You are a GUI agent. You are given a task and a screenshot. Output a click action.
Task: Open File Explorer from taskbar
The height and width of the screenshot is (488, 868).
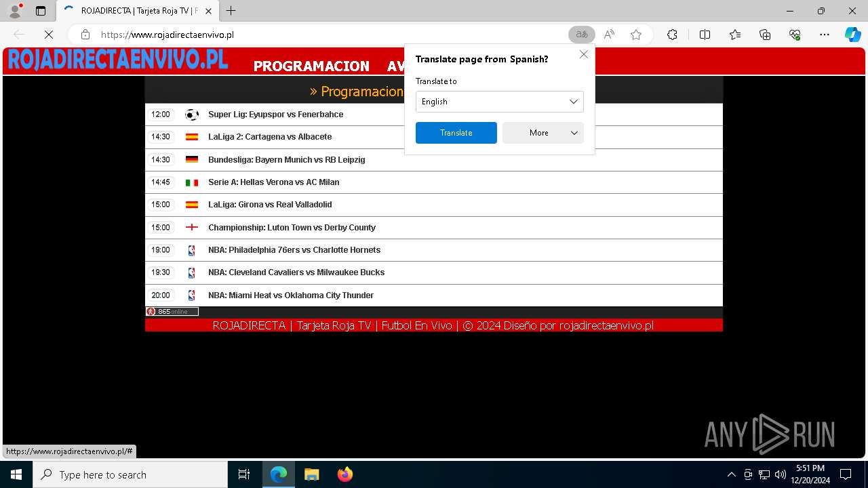click(311, 474)
